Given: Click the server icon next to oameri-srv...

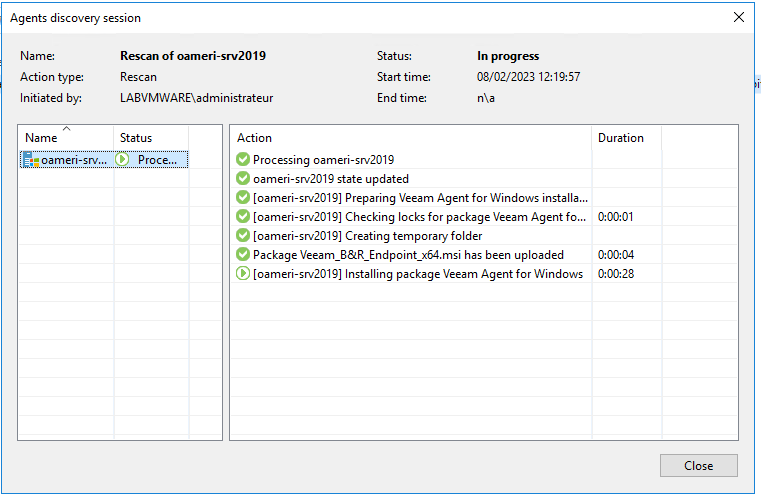Looking at the screenshot, I should pos(31,159).
